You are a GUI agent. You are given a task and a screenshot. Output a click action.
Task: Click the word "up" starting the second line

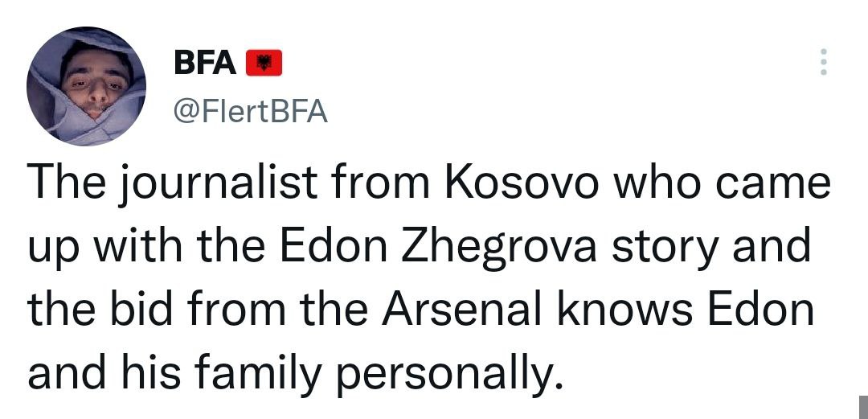tap(51, 249)
